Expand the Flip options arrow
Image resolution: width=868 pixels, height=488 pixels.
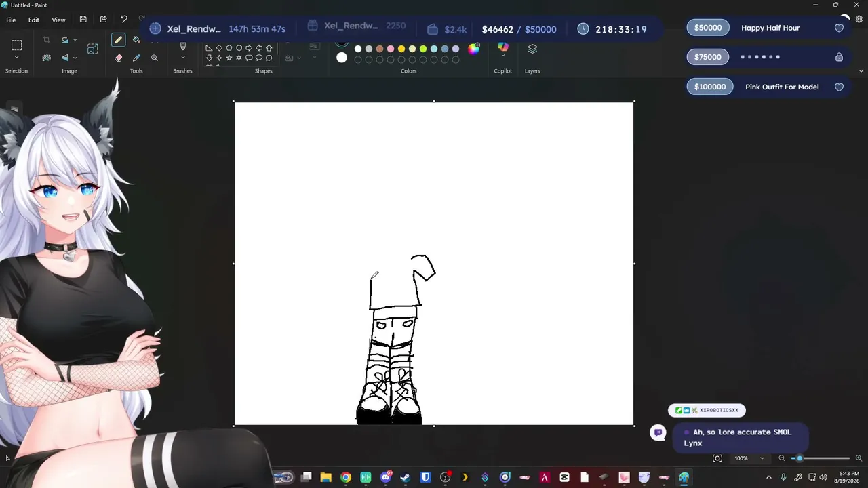click(x=75, y=58)
